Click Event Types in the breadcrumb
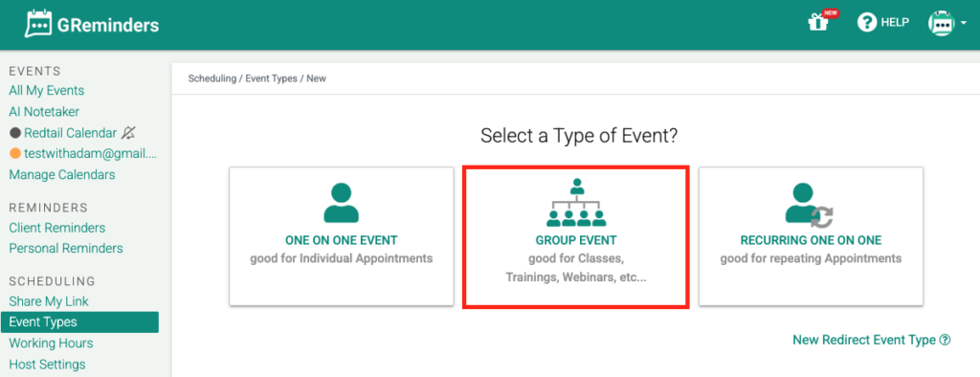 tap(271, 78)
